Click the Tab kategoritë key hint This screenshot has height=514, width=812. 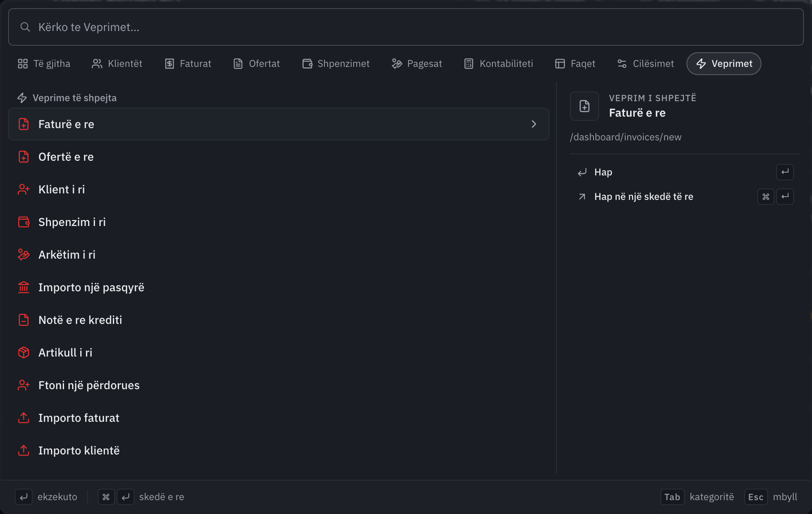(697, 497)
